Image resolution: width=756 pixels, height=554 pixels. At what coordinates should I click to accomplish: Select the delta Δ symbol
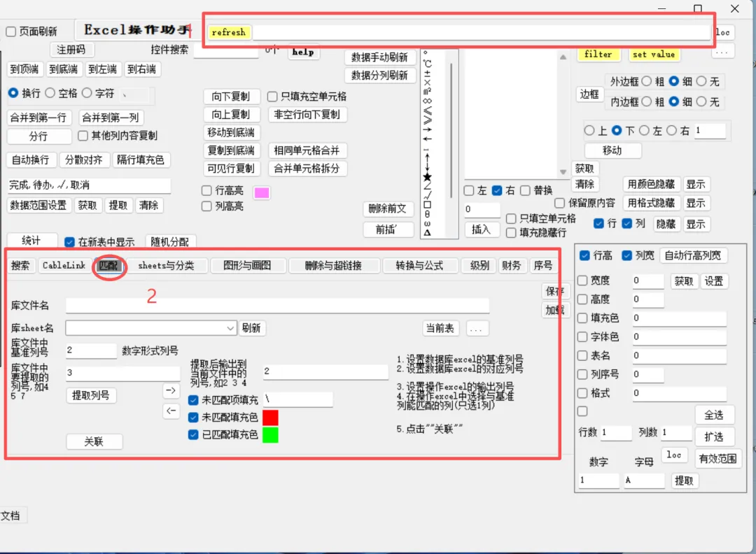(x=427, y=233)
